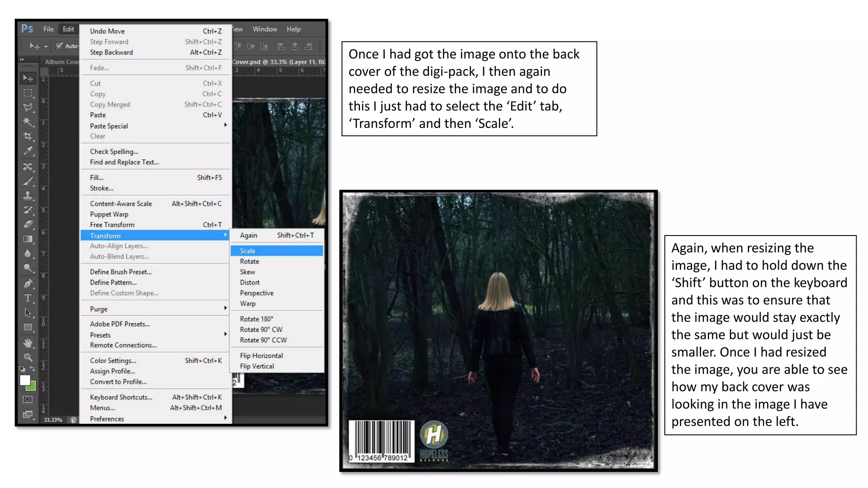Select the Zoom tool
868x488 pixels.
click(x=28, y=357)
